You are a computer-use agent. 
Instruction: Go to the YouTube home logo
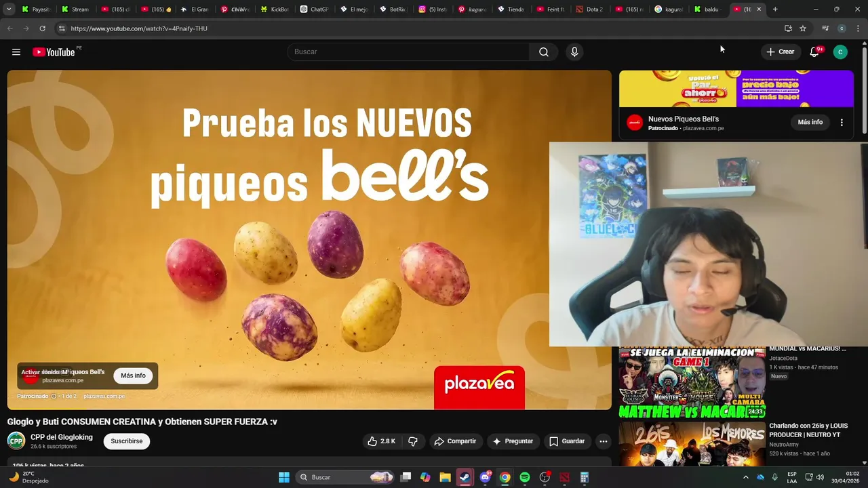[54, 52]
